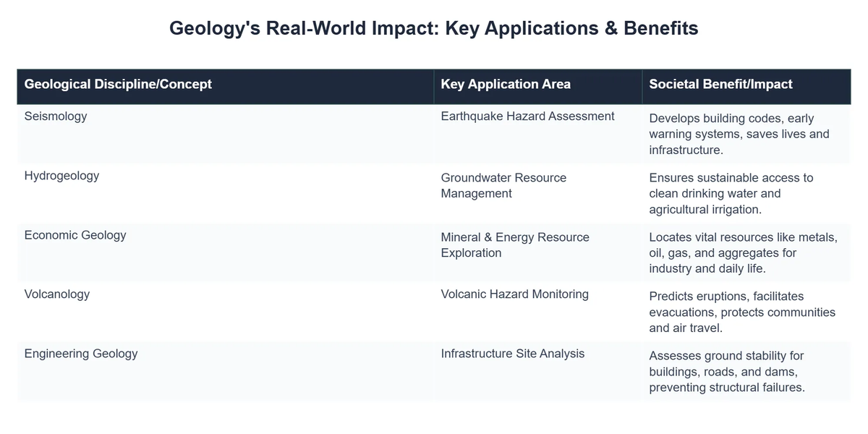Image resolution: width=868 pixels, height=434 pixels.
Task: Click the "Seismology" cell
Action: point(226,134)
